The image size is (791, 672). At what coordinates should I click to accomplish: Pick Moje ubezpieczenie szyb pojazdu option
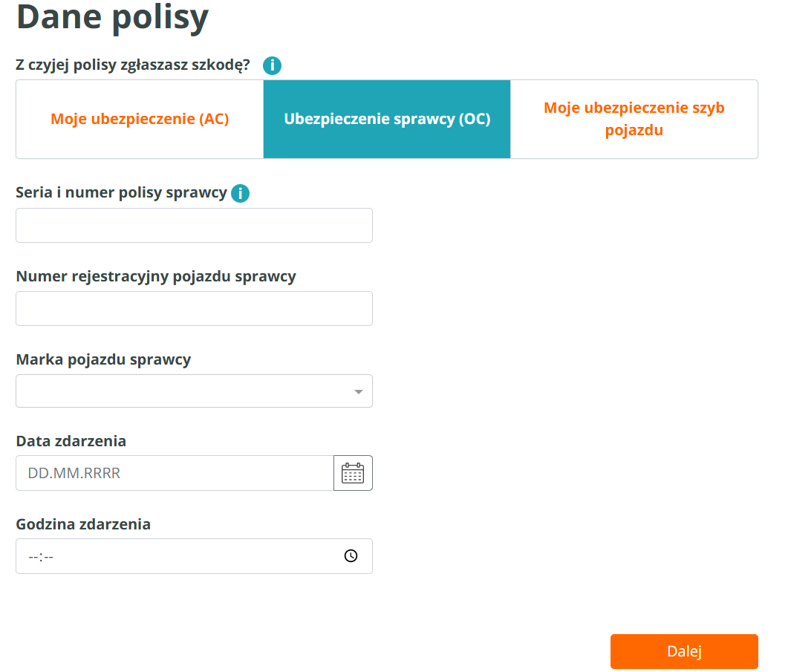point(634,119)
